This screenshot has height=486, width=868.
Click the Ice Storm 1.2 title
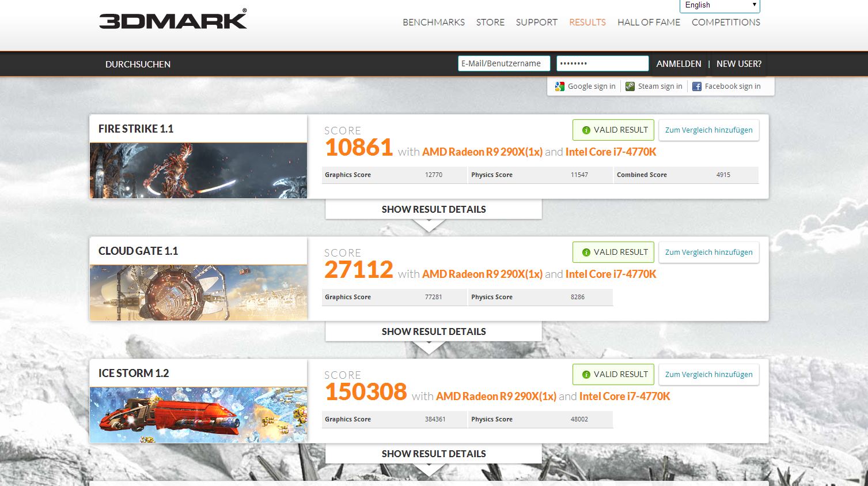134,374
